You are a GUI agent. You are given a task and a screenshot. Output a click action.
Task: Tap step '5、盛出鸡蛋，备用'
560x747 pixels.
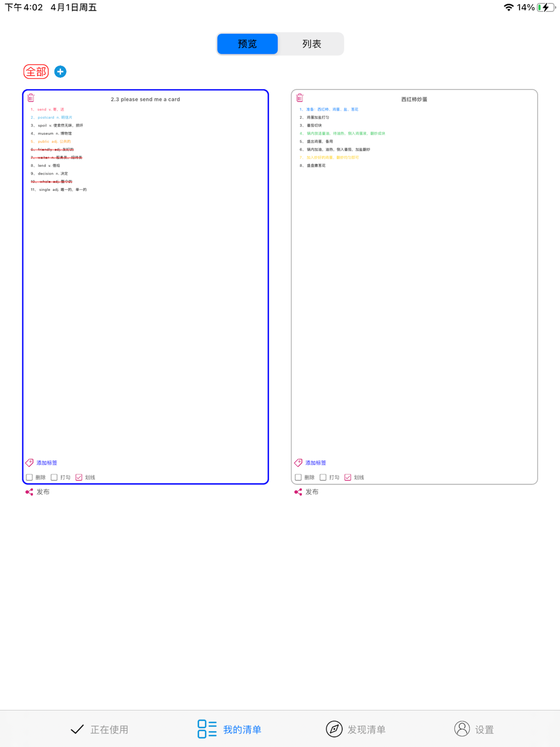point(316,142)
